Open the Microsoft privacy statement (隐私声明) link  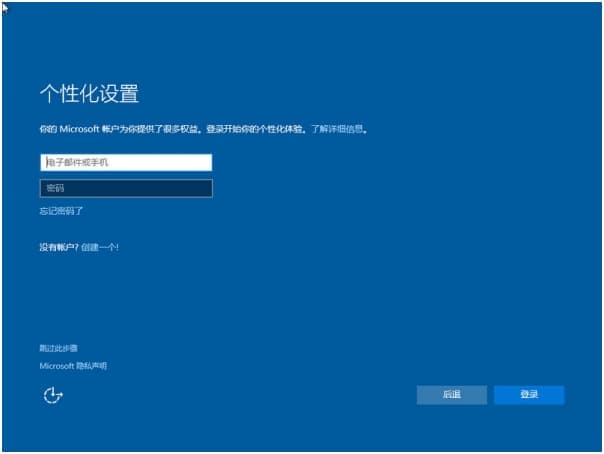tap(73, 366)
